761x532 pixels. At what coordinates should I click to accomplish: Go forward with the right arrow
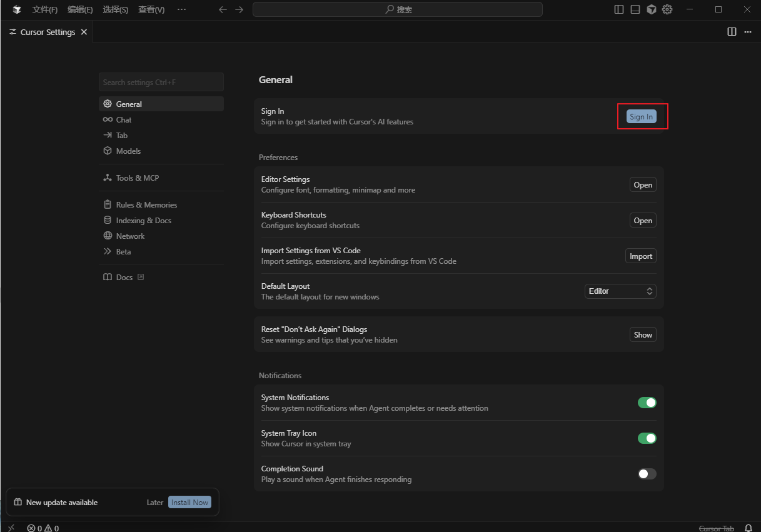coord(239,9)
